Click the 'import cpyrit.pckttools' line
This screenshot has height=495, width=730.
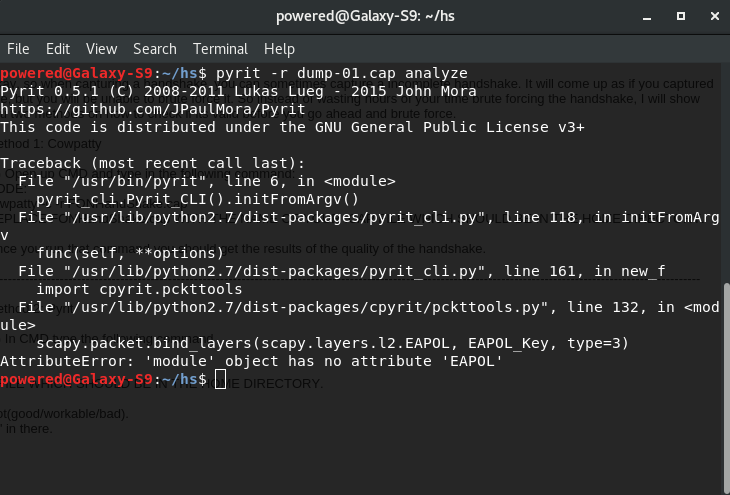coord(139,289)
